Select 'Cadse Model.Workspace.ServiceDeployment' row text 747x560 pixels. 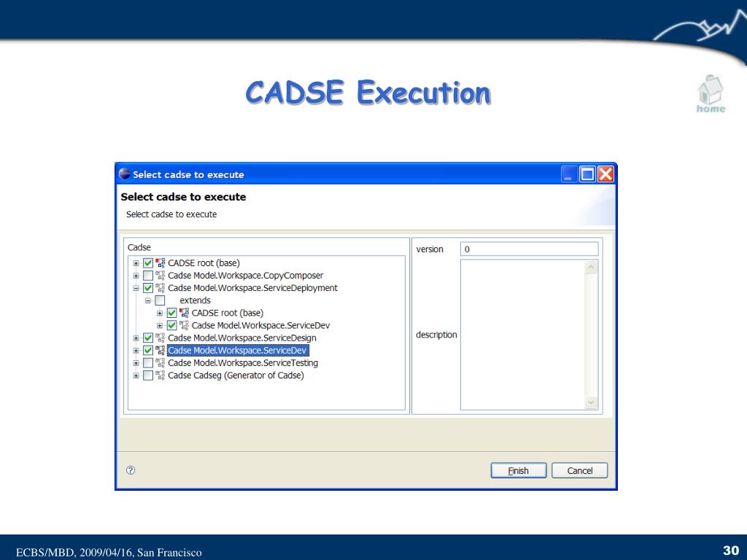coord(252,287)
